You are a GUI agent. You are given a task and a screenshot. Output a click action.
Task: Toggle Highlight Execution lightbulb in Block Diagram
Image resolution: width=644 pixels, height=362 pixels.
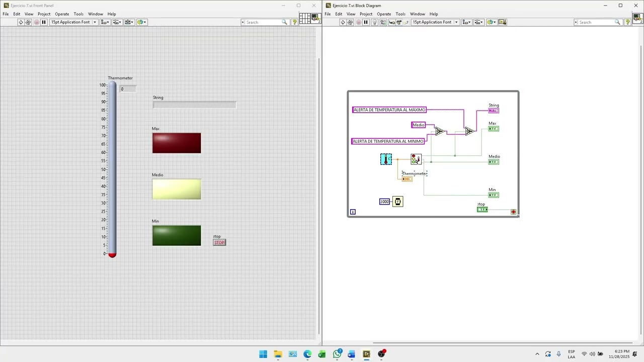click(x=374, y=22)
